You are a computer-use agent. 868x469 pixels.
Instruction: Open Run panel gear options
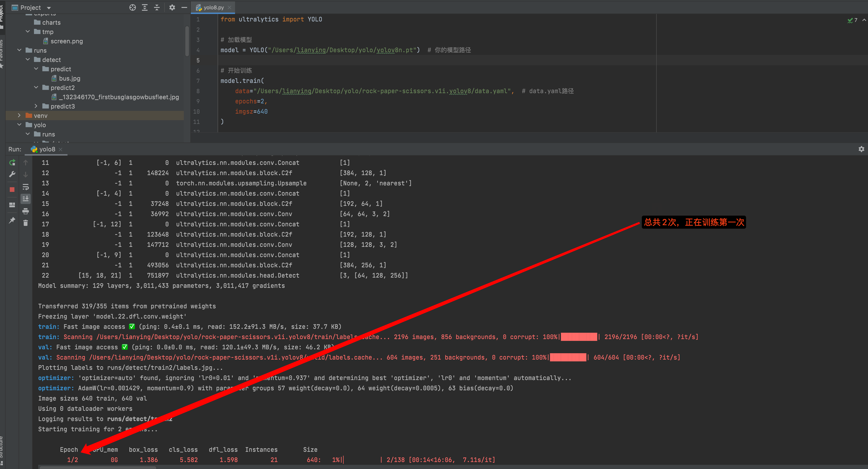[861, 149]
